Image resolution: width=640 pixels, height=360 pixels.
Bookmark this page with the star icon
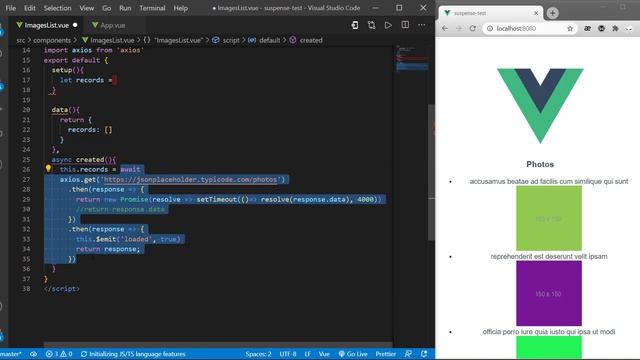pos(570,29)
